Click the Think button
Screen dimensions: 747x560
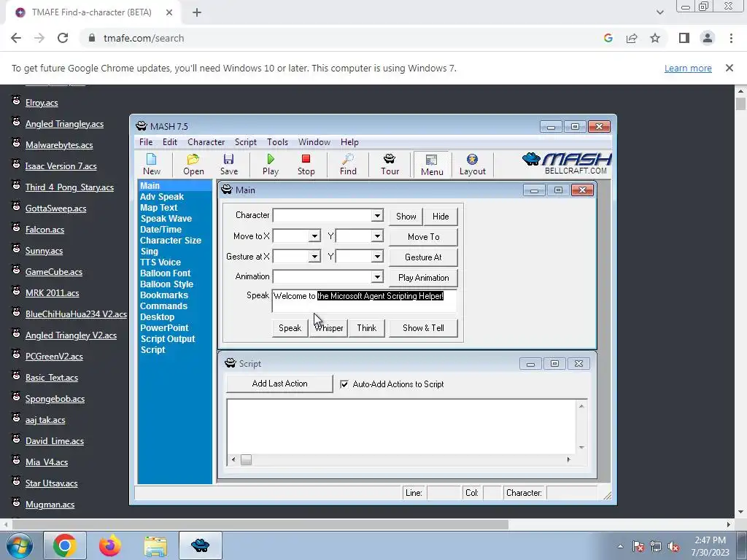pyautogui.click(x=367, y=327)
